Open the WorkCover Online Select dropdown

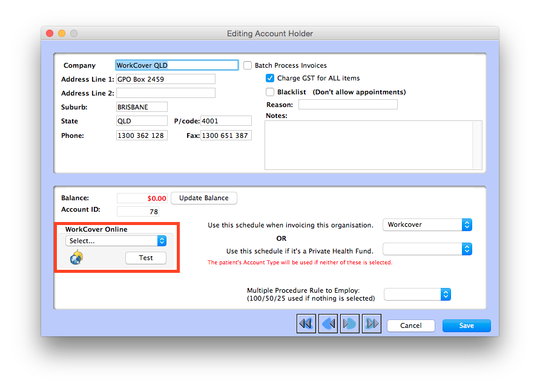(x=114, y=240)
